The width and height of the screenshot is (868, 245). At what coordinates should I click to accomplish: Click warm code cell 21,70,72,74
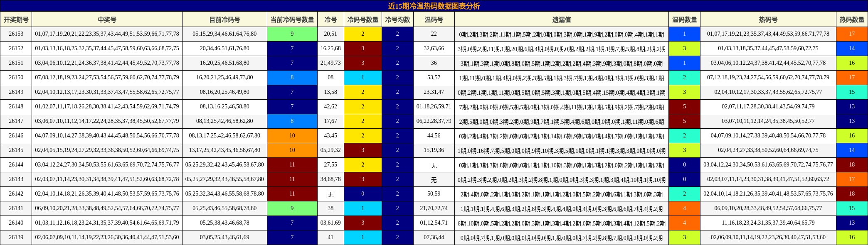pyautogui.click(x=434, y=208)
